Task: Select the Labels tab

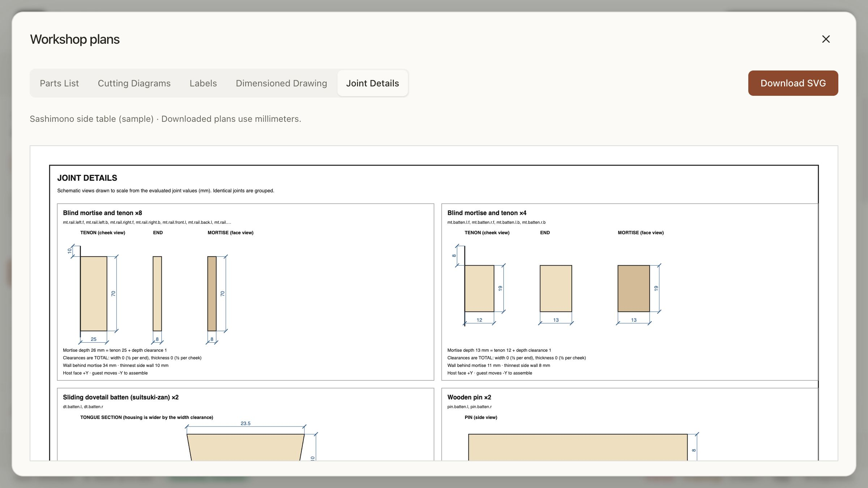Action: (203, 83)
